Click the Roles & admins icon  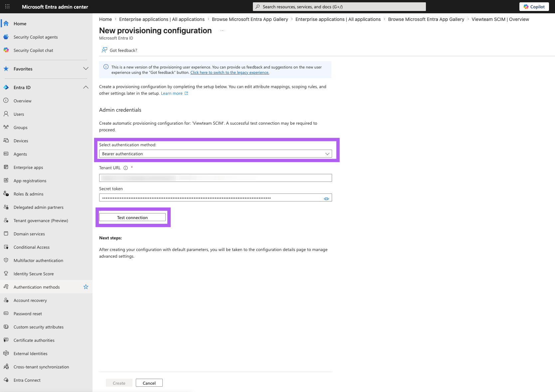(x=6, y=194)
